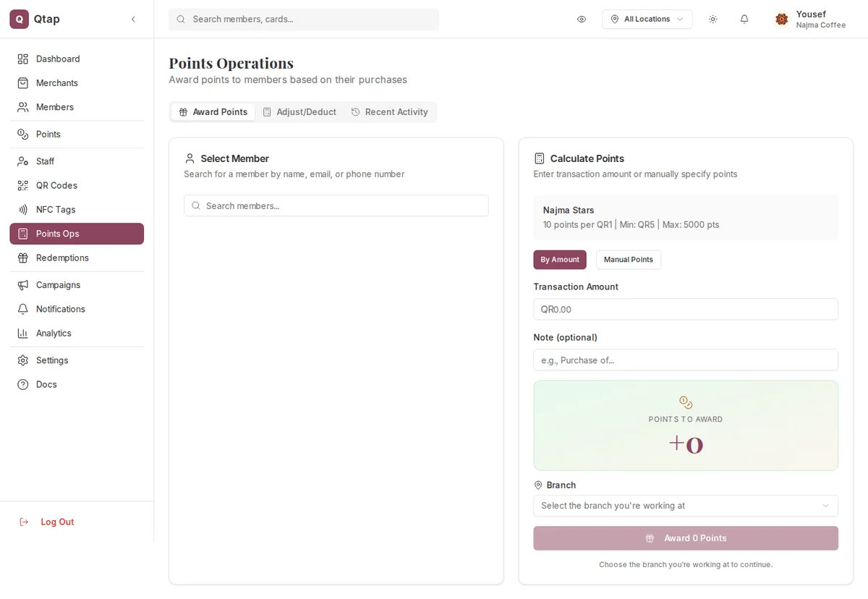Click the Transaction Amount field
The width and height of the screenshot is (868, 599).
tap(686, 309)
